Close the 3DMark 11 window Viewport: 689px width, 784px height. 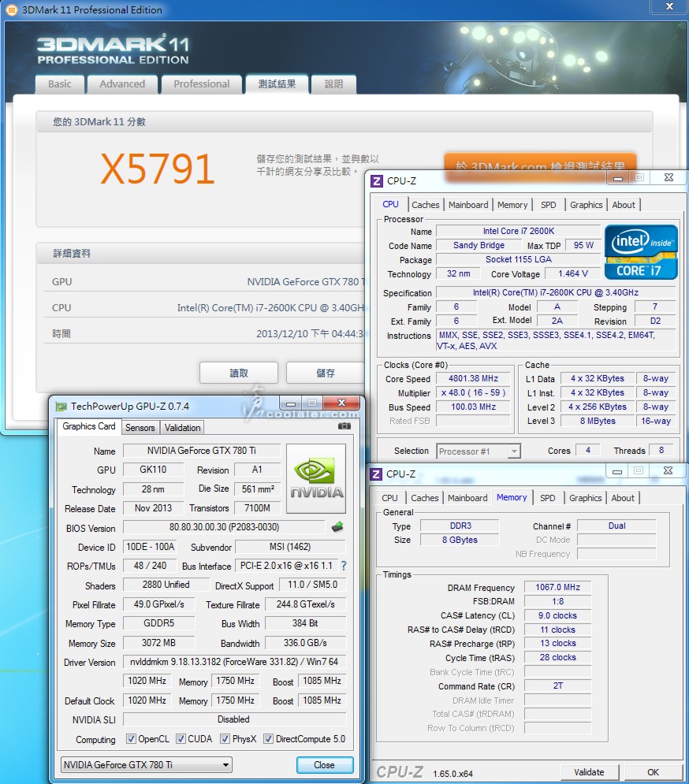point(669,6)
